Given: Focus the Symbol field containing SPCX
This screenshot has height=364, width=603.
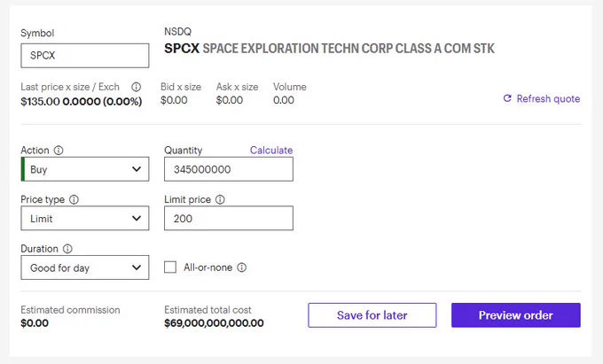Looking at the screenshot, I should coord(85,55).
